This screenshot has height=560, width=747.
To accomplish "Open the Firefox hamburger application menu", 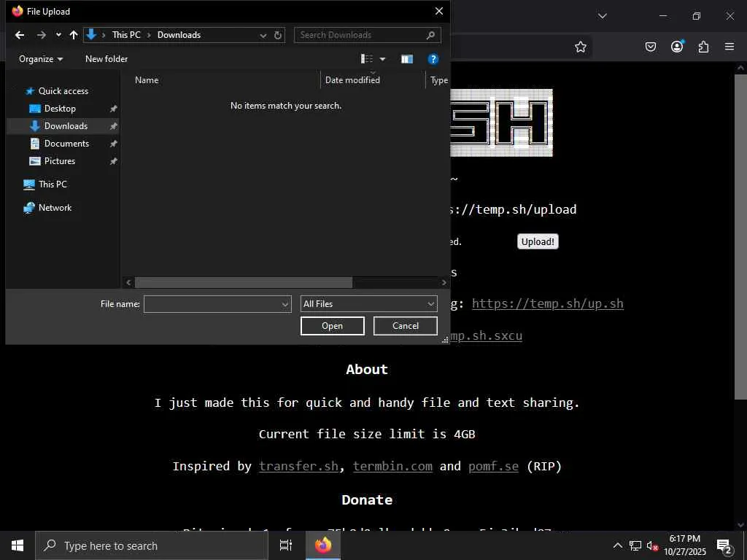I will (x=729, y=47).
